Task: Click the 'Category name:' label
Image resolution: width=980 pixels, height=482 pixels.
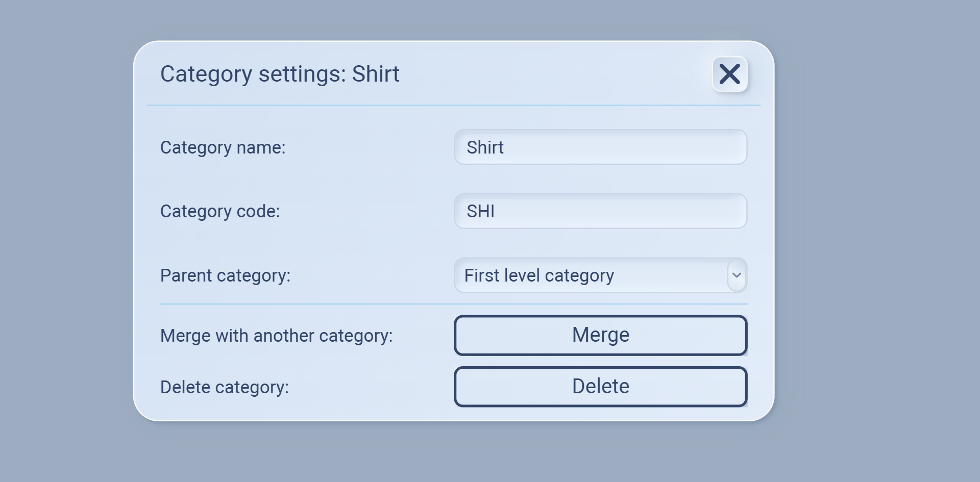Action: point(223,147)
